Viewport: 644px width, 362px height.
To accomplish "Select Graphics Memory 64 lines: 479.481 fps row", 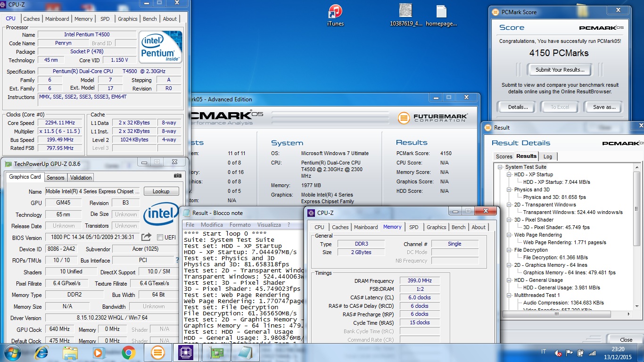I will (x=569, y=272).
